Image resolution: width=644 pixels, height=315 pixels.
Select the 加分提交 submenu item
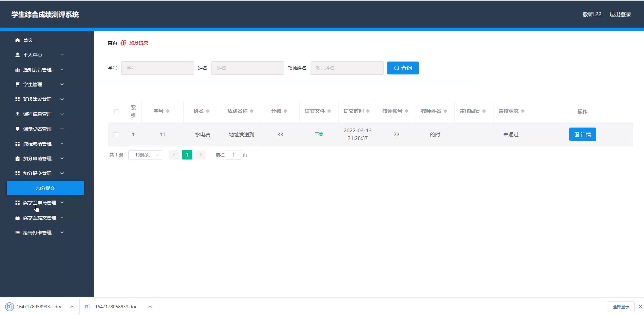[x=45, y=188]
